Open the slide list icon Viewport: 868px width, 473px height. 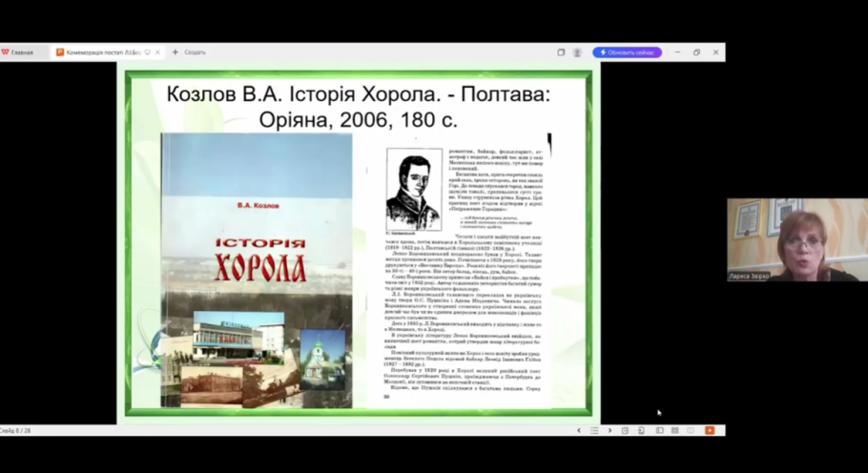[594, 431]
